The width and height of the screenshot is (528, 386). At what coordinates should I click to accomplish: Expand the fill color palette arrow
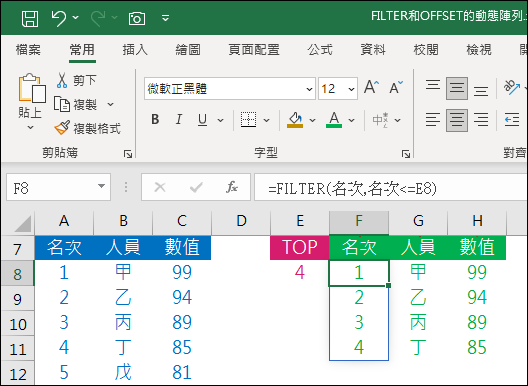pyautogui.click(x=312, y=120)
